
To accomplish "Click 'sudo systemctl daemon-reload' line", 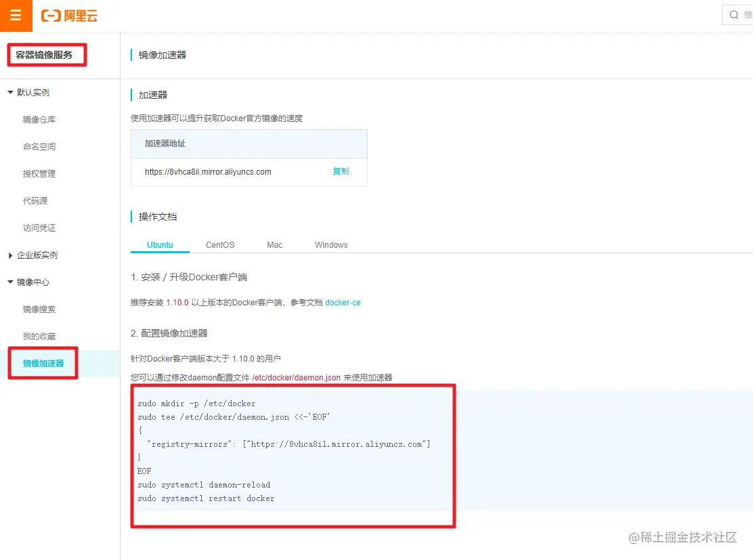I will 204,485.
